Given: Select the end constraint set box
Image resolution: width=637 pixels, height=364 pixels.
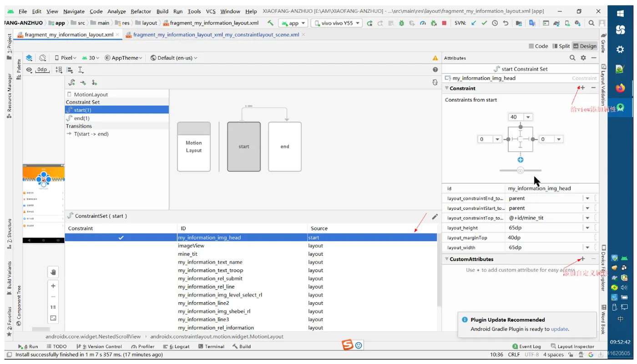Looking at the screenshot, I should point(285,147).
